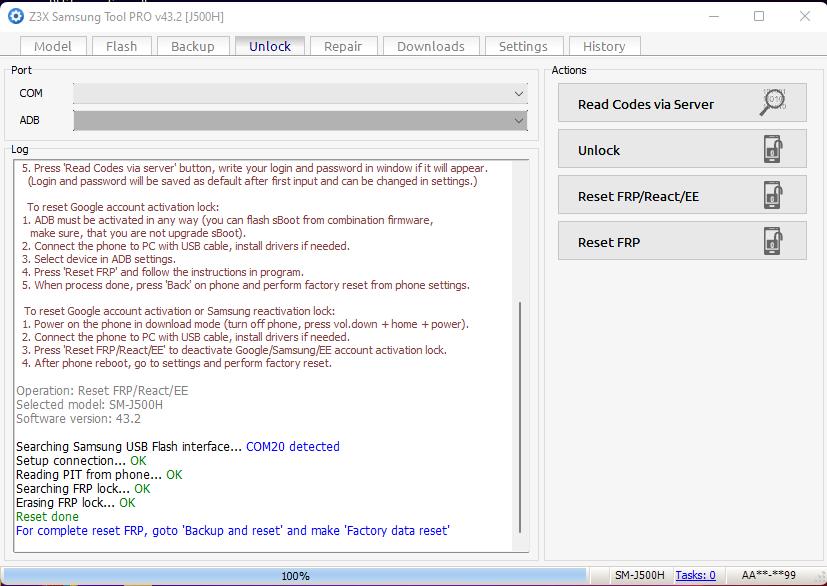Click 'Selected model: SM-J500H' log line
Screen dimensions: 827x586
pos(89,405)
